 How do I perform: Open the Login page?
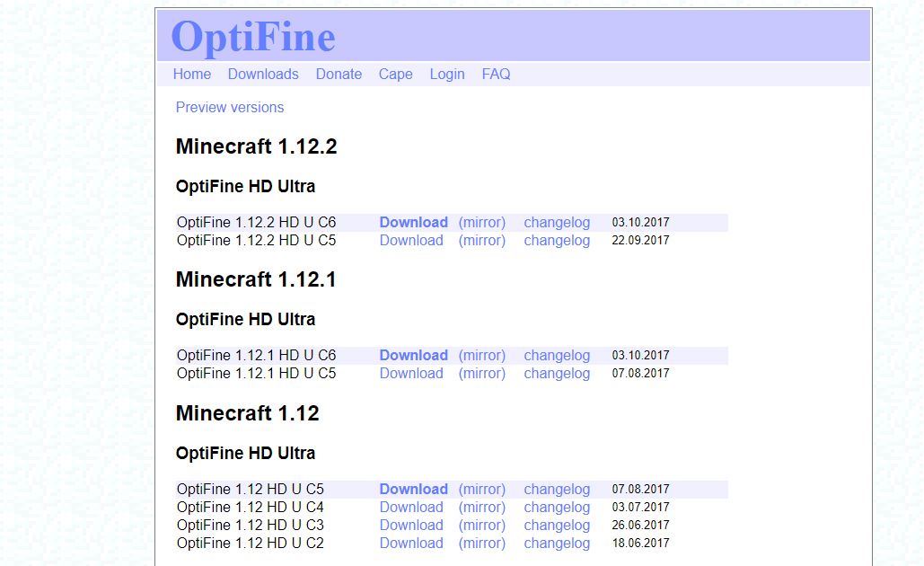coord(446,75)
